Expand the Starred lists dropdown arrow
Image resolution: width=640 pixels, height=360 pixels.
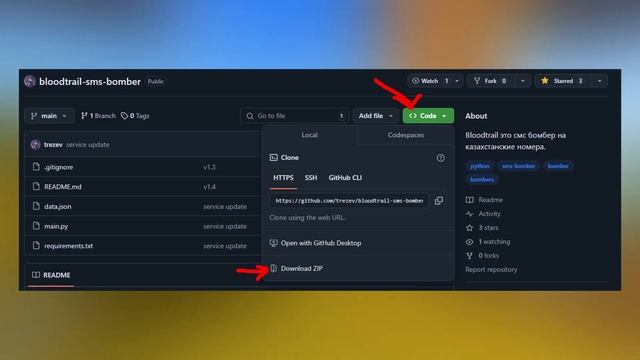click(600, 81)
